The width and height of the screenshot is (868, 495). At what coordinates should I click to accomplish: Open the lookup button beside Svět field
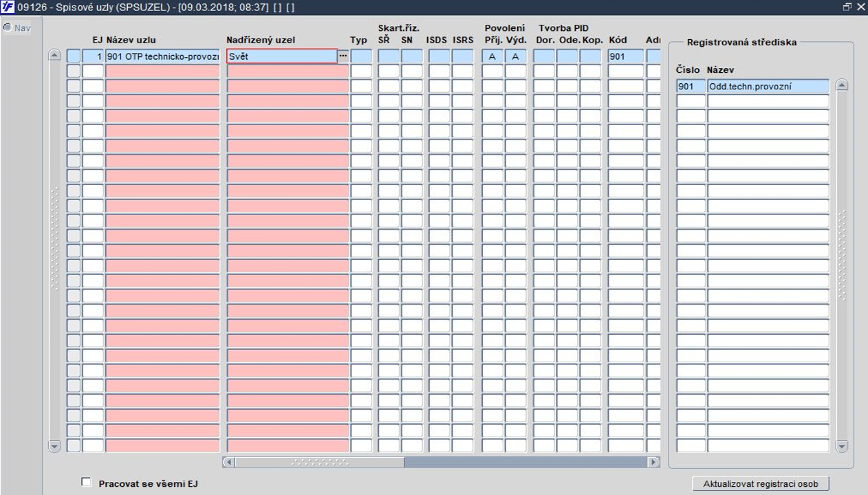[x=343, y=56]
